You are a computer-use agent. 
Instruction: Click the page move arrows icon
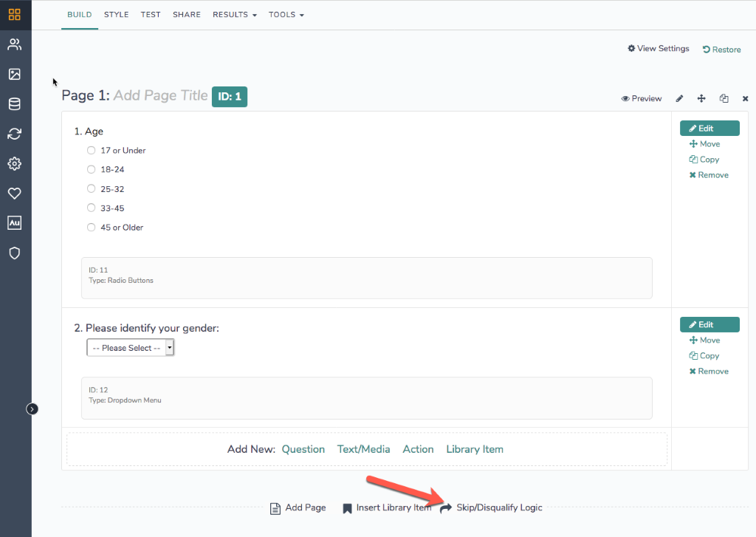pyautogui.click(x=701, y=98)
